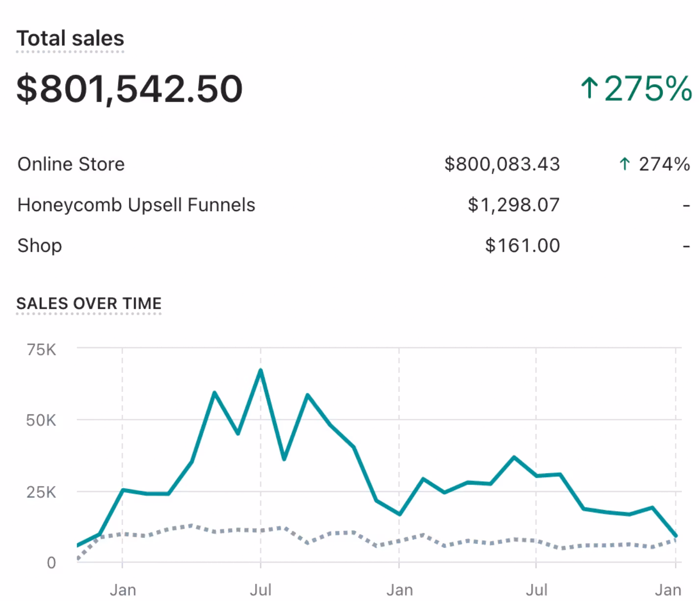This screenshot has height=601, width=700.
Task: Open the "Total sales" heading
Action: click(70, 38)
